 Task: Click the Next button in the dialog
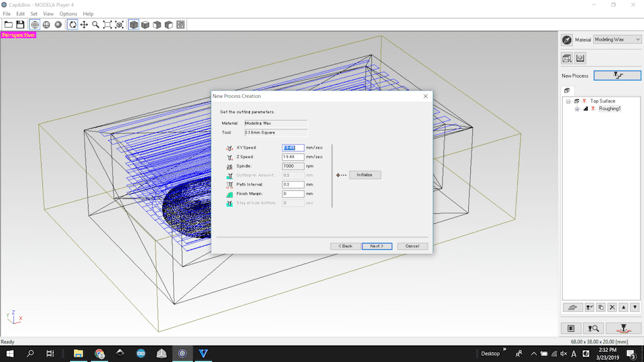tap(376, 246)
